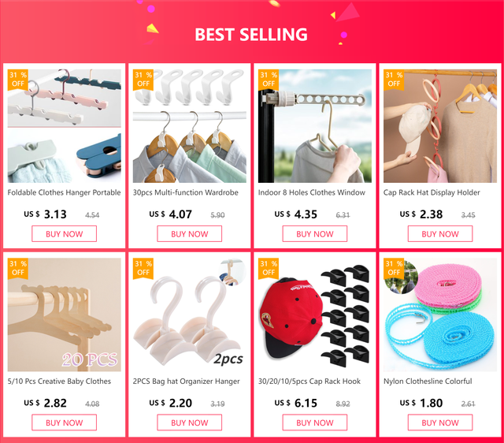504x443 pixels.
Task: Open Foldable Clothes Hanger Portable product image
Action: [x=65, y=126]
